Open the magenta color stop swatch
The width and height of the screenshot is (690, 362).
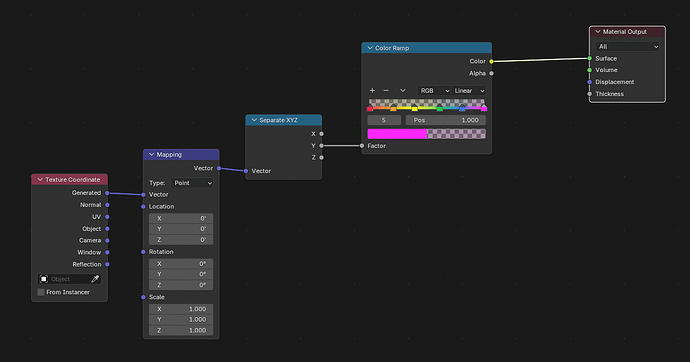[x=427, y=134]
